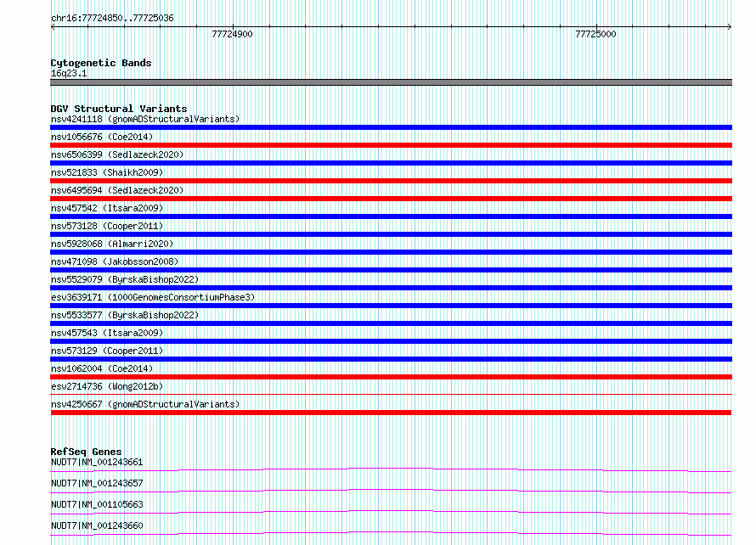Click the right arrow end of ruler
This screenshot has height=545, width=756.
[730, 27]
